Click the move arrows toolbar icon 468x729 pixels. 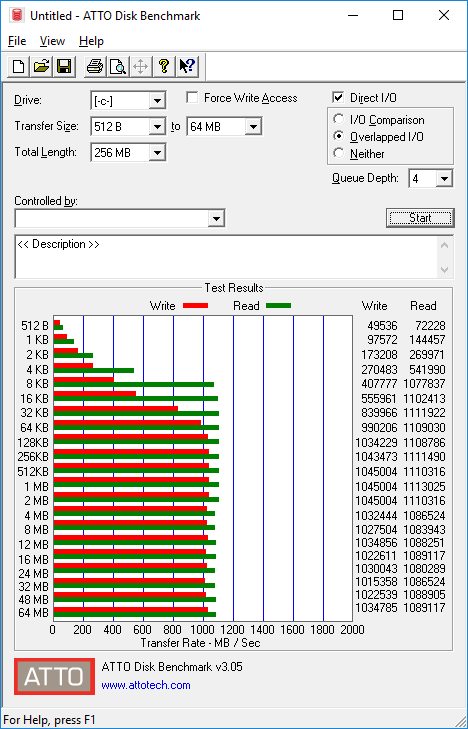(x=140, y=66)
